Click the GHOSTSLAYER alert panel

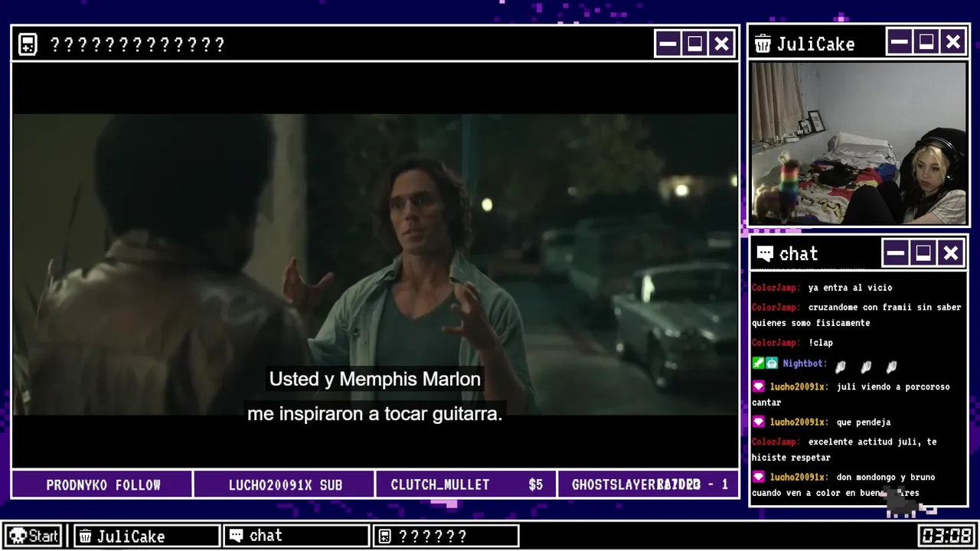pos(648,484)
